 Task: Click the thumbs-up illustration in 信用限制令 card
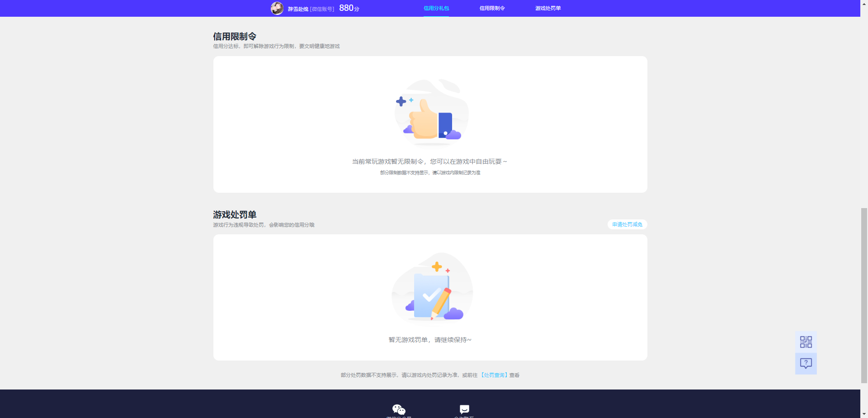pos(431,113)
